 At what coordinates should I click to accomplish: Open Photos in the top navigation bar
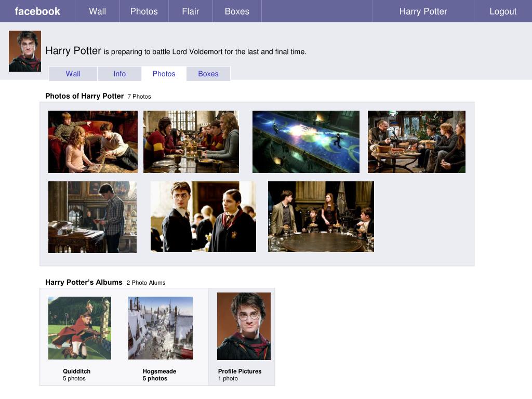[144, 11]
